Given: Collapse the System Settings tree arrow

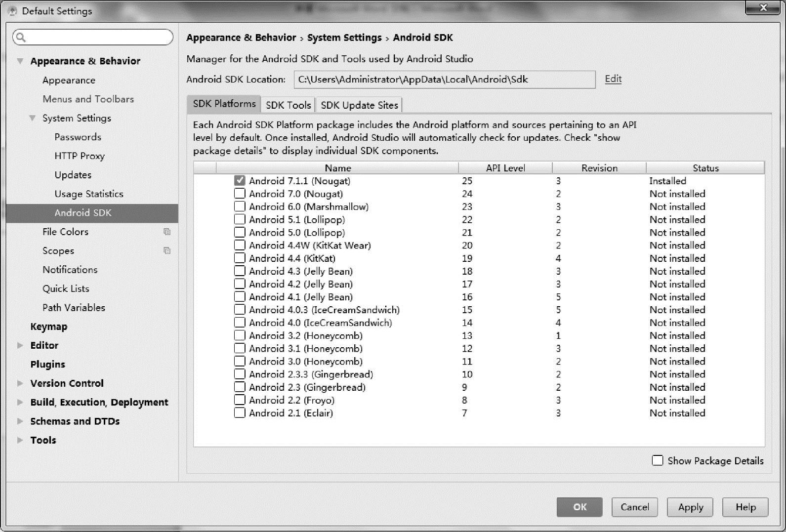Looking at the screenshot, I should coord(32,118).
